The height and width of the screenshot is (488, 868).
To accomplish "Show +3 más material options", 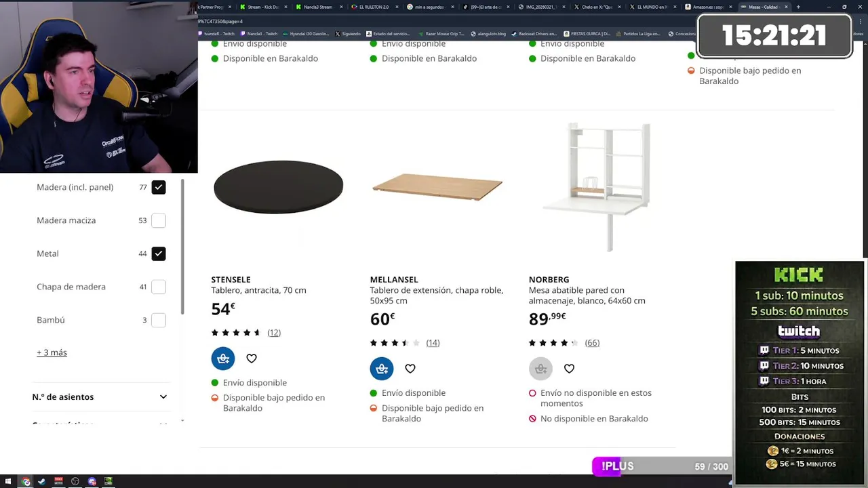I will click(x=52, y=352).
